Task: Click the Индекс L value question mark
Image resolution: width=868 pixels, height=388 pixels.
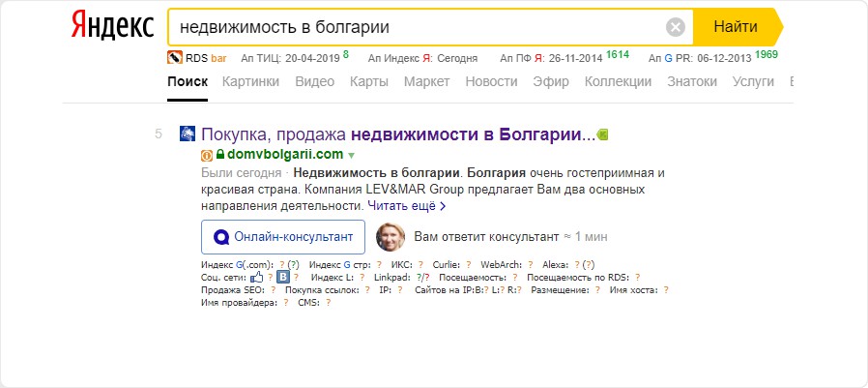Action: click(x=362, y=277)
